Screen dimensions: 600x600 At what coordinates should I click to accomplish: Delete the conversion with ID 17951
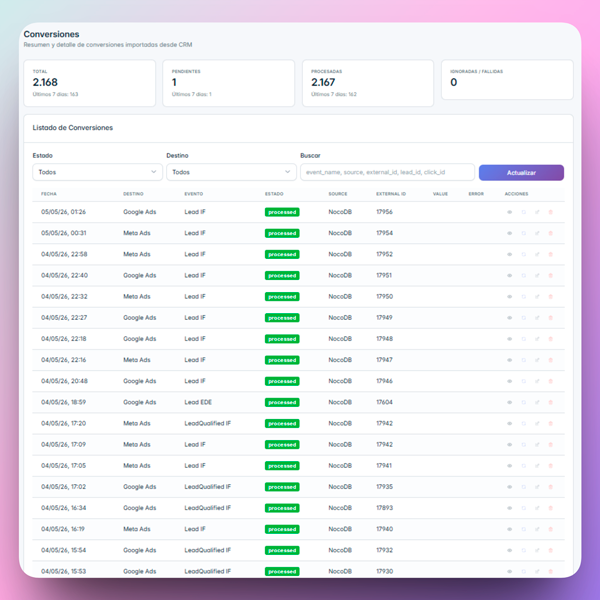coord(551,276)
